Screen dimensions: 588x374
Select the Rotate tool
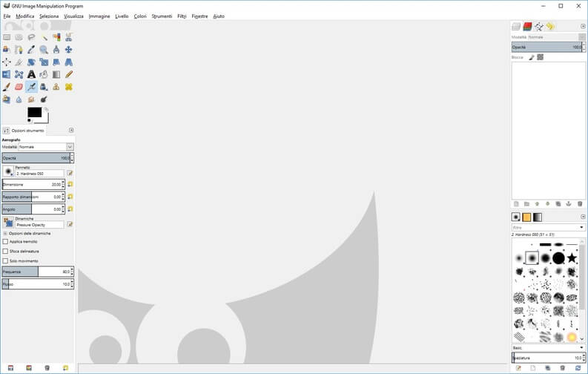31,62
